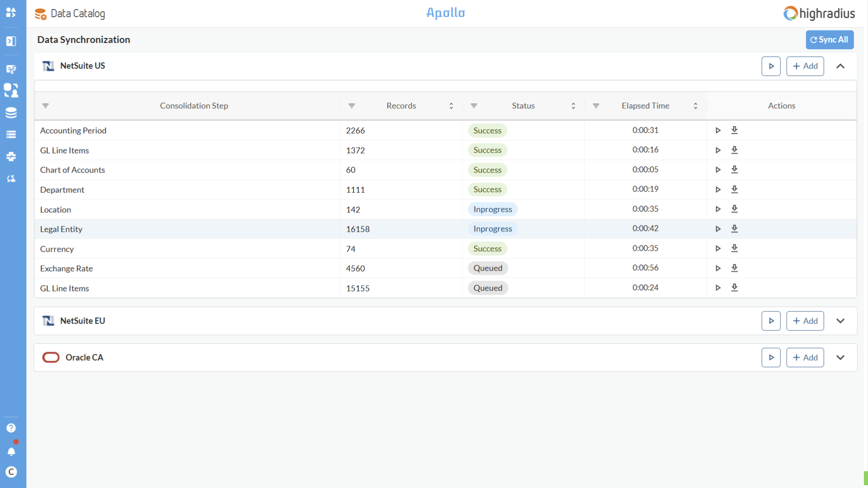Viewport: 868px width, 488px height.
Task: Click the highradius logo
Action: click(819, 14)
